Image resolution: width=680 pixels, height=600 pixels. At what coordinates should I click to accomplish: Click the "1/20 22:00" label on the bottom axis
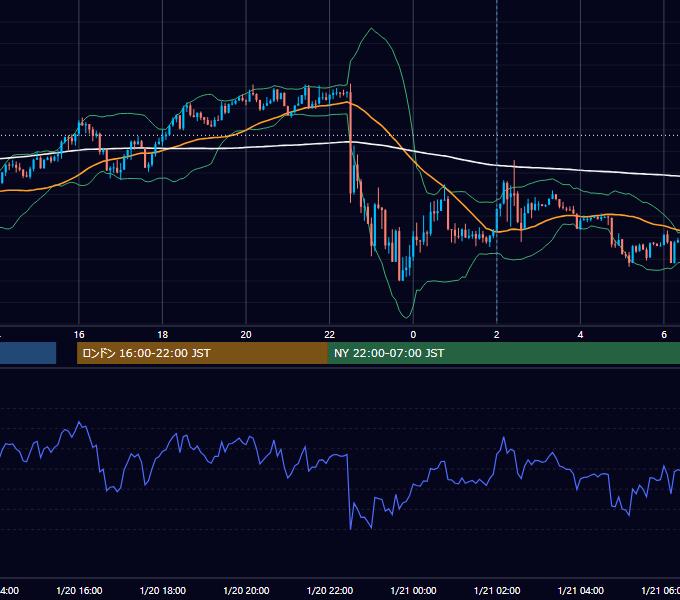click(x=330, y=590)
